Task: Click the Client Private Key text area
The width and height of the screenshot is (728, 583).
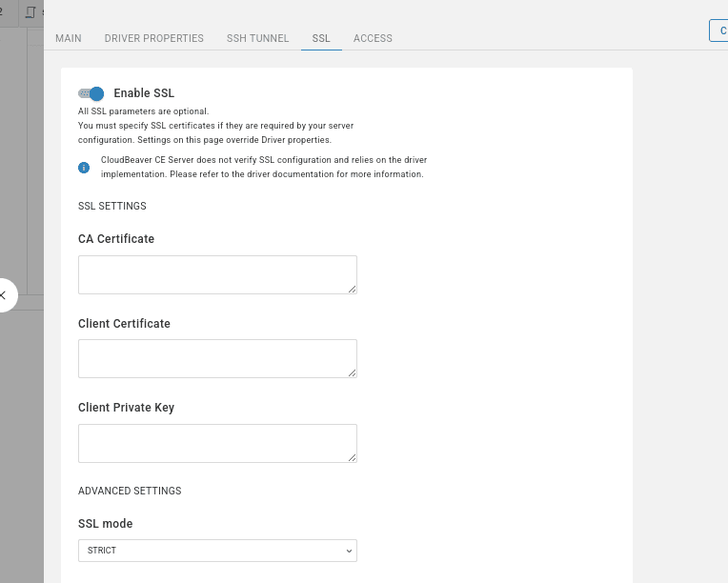Action: (217, 443)
